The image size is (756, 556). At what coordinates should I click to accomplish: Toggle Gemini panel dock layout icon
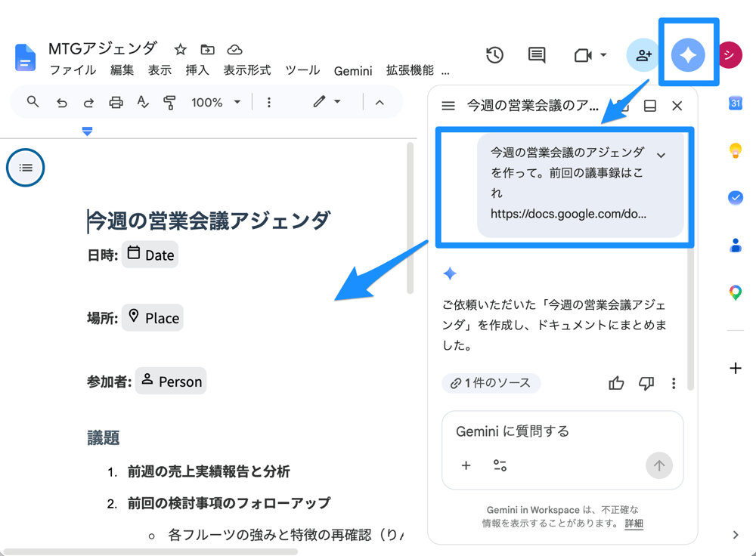[x=650, y=106]
